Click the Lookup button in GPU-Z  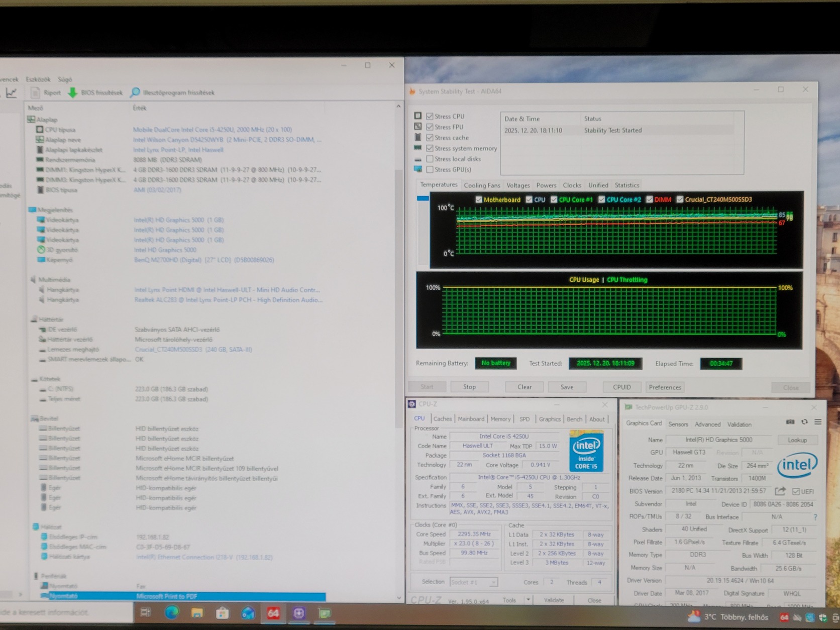pyautogui.click(x=797, y=440)
